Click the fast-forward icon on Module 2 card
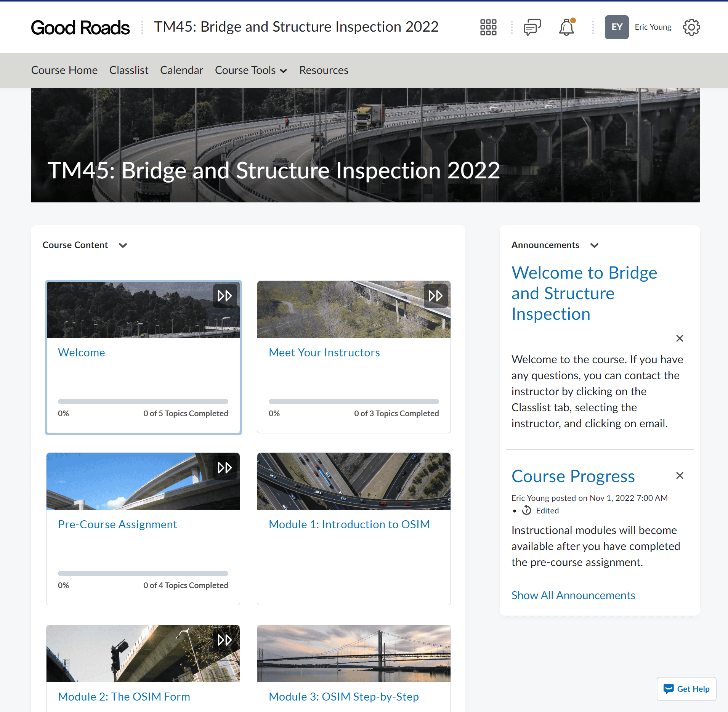728x712 pixels. [225, 640]
